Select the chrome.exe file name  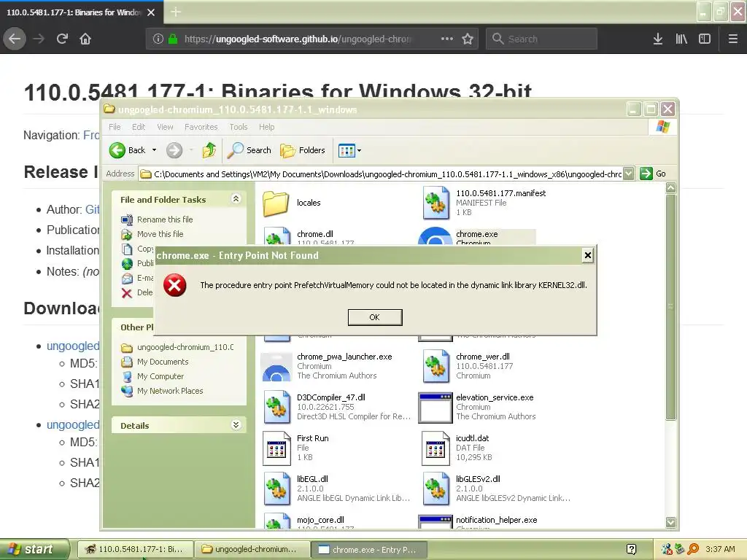pyautogui.click(x=477, y=234)
